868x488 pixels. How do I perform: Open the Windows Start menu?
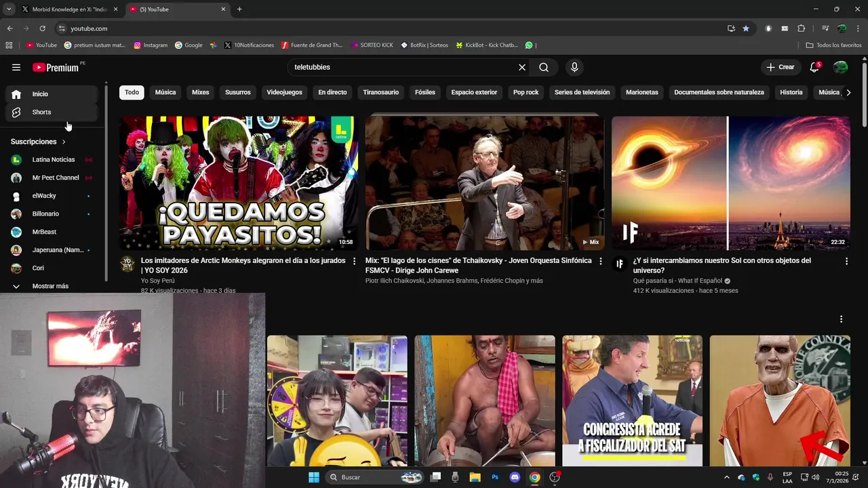coord(314,477)
